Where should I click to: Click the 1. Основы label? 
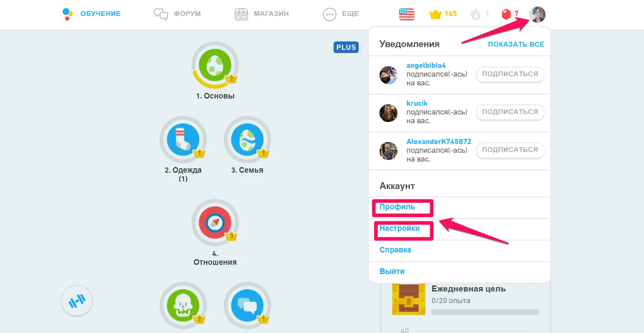point(215,96)
